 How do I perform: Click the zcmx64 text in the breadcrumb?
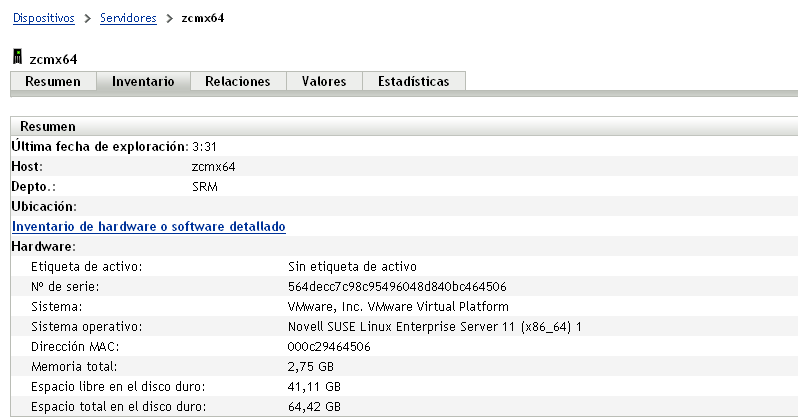point(201,18)
